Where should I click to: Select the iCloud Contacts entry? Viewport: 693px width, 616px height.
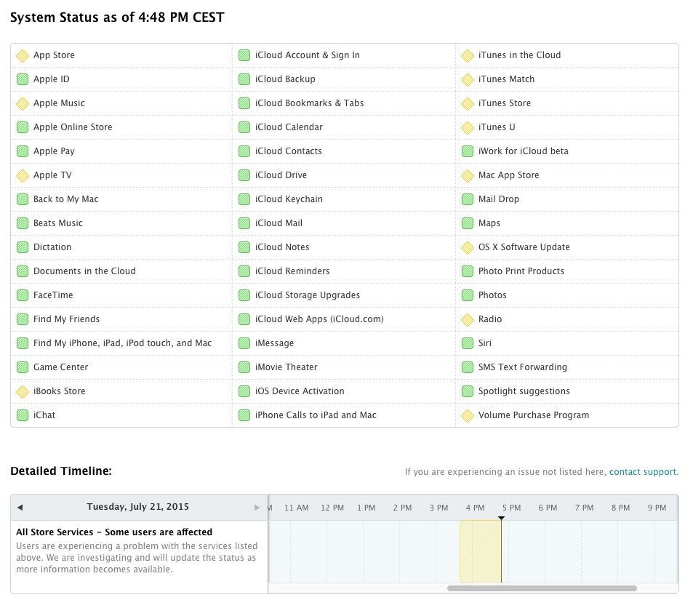(344, 151)
